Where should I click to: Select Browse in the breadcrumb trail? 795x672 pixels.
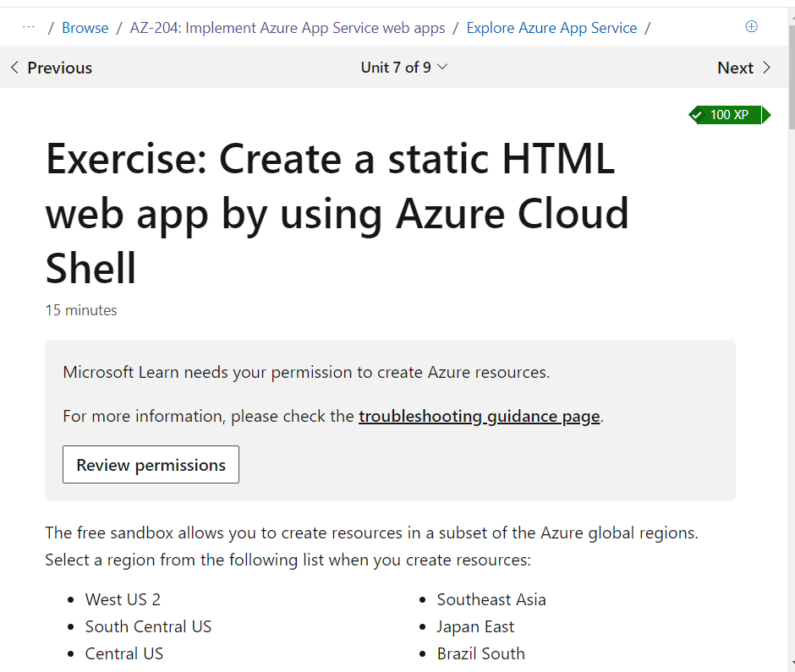coord(85,27)
